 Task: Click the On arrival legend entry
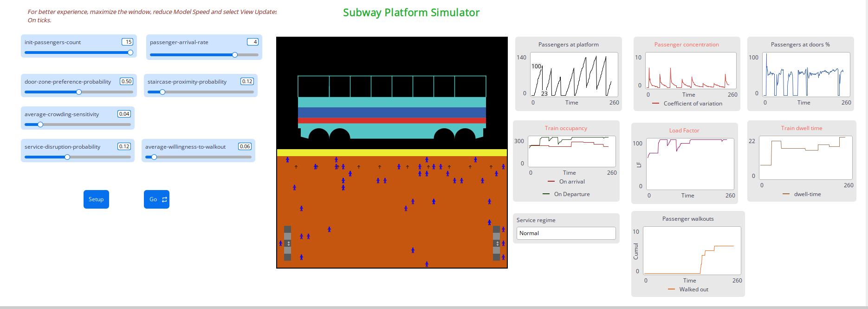tap(566, 182)
